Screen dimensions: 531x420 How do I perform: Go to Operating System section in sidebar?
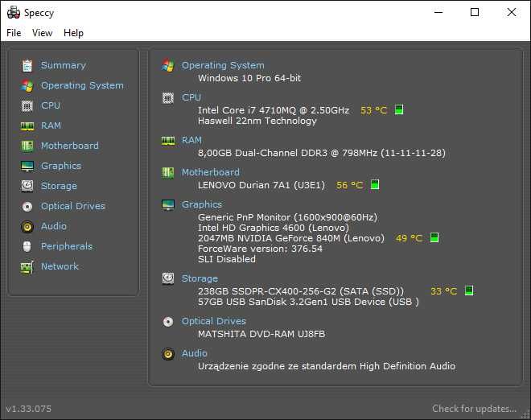point(82,85)
